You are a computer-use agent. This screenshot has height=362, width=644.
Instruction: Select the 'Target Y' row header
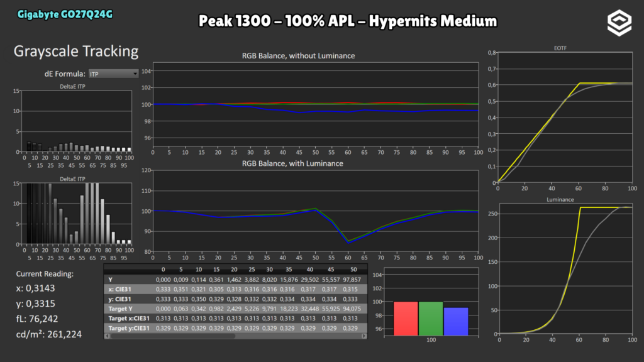coord(120,309)
